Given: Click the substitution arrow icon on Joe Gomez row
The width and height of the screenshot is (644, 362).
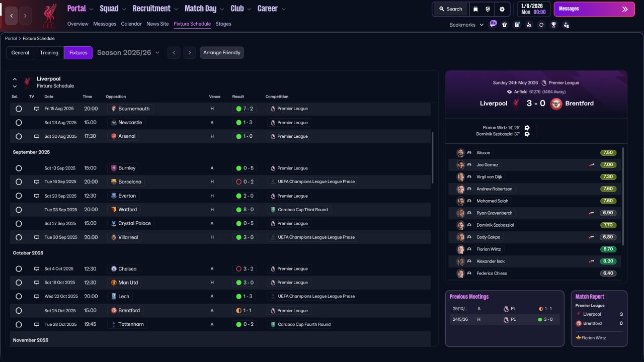Looking at the screenshot, I should (x=592, y=165).
